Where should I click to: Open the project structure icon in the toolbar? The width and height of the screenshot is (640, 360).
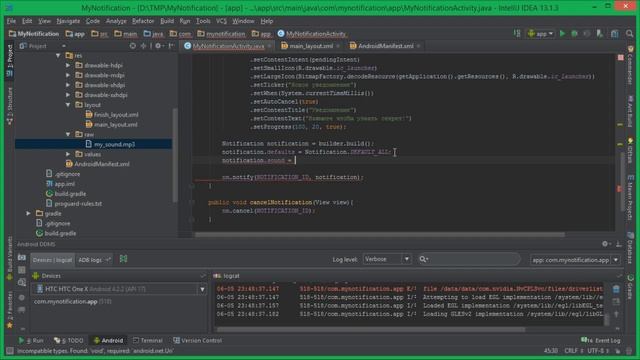tap(615, 34)
